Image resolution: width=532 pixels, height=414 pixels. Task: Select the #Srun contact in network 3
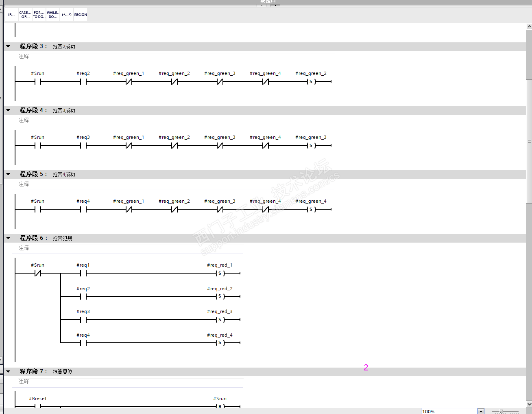pos(38,82)
